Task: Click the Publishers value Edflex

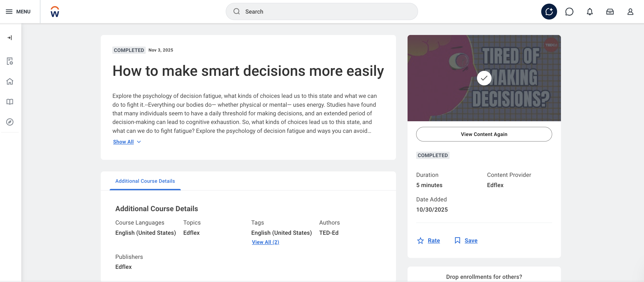Action: (123, 267)
